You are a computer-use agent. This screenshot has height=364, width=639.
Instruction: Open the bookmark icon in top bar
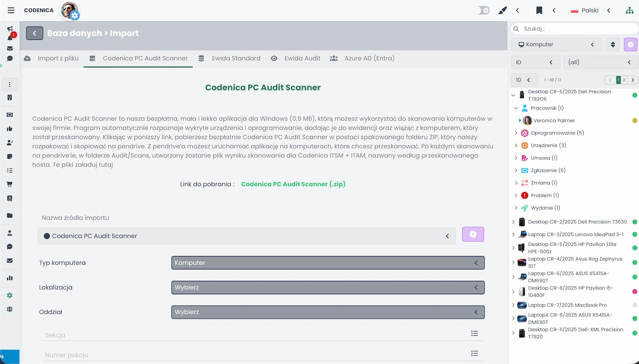539,10
